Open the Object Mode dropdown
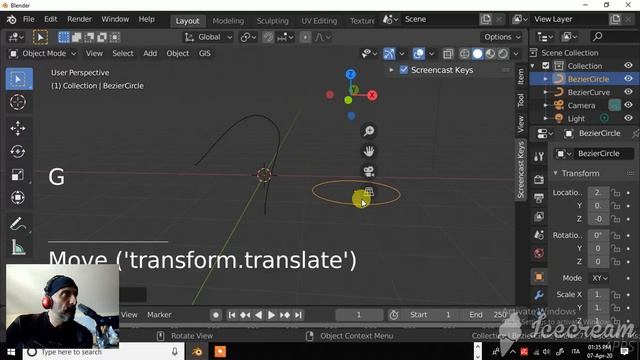640x360 pixels. click(x=42, y=53)
